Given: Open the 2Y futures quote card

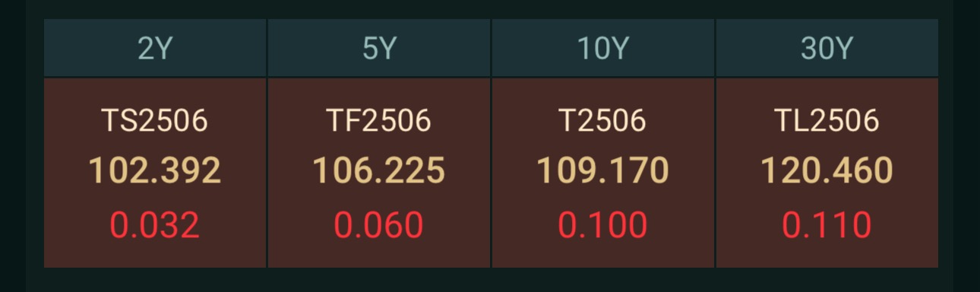Looking at the screenshot, I should 155,173.
